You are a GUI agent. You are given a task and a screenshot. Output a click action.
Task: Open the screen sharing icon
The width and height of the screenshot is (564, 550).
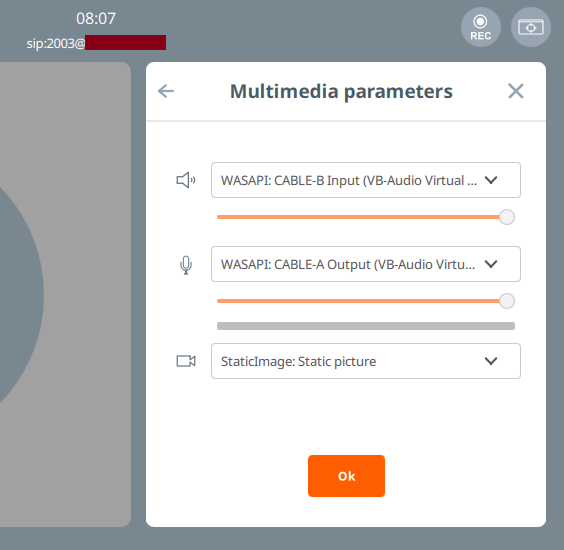(x=531, y=27)
